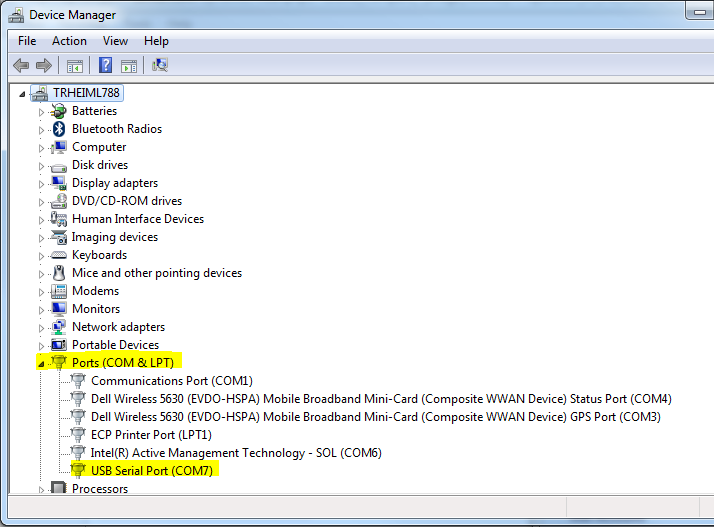
Task: Click the Back arrow toolbar icon
Action: tap(20, 66)
